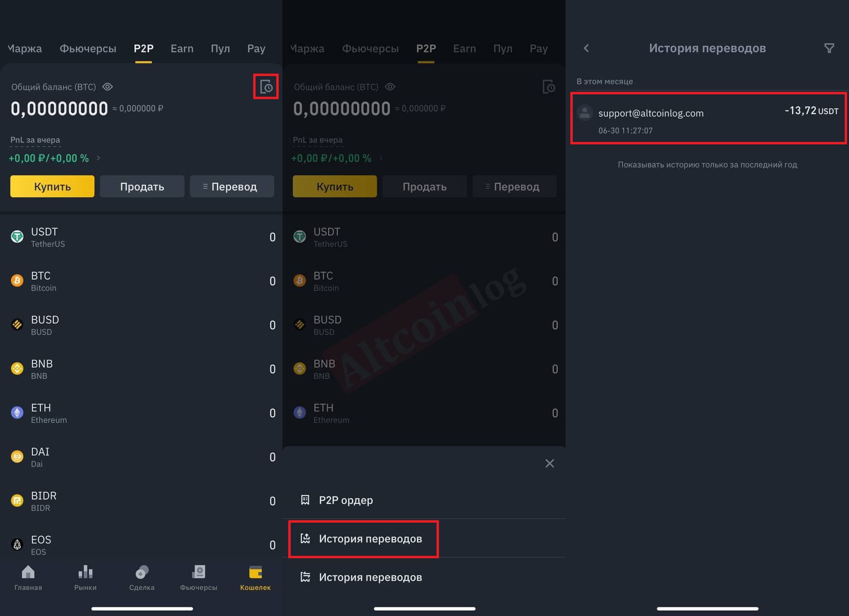Tap the BIDR coin icon
The image size is (849, 616).
coord(17,501)
